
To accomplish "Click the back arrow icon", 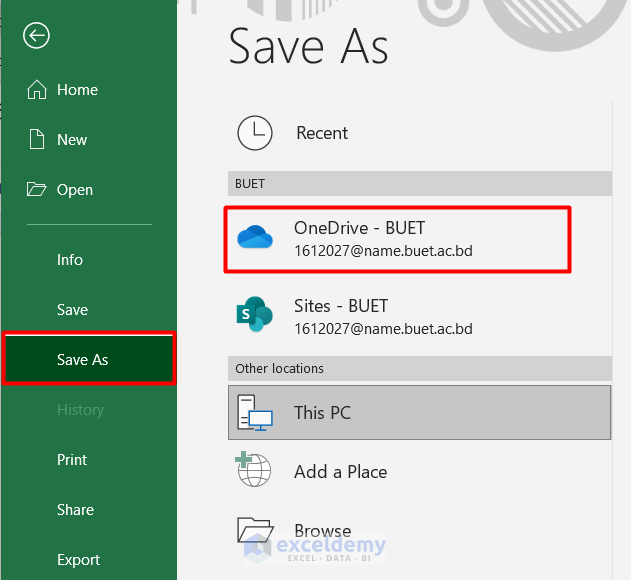I will (36, 35).
